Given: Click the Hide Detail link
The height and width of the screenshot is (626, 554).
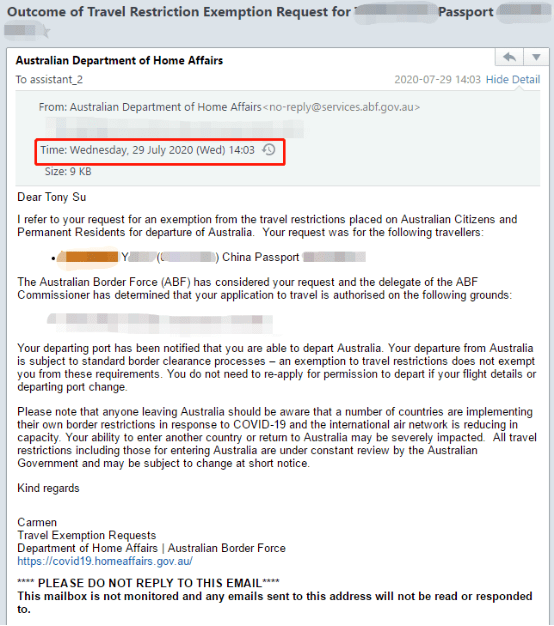Looking at the screenshot, I should point(513,79).
